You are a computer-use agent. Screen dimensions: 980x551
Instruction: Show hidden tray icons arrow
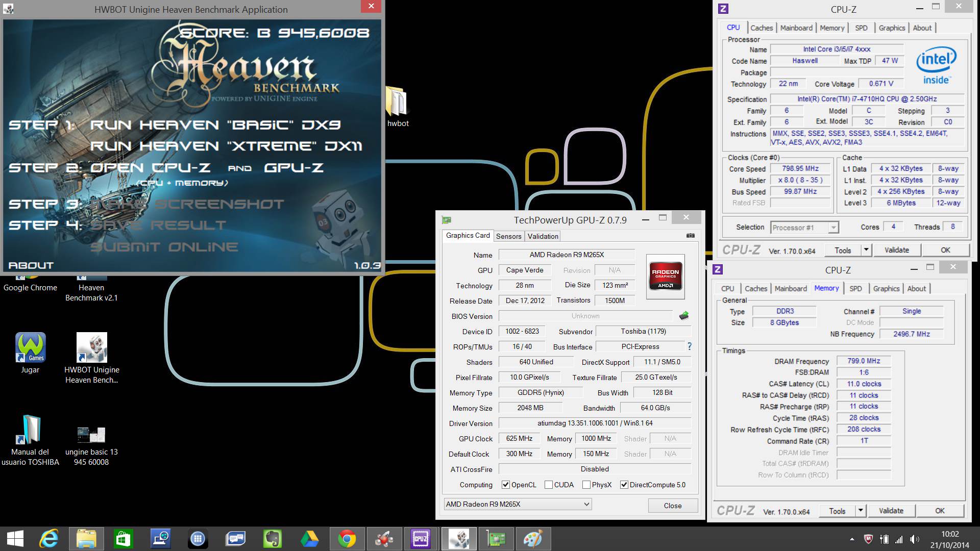[x=852, y=539]
